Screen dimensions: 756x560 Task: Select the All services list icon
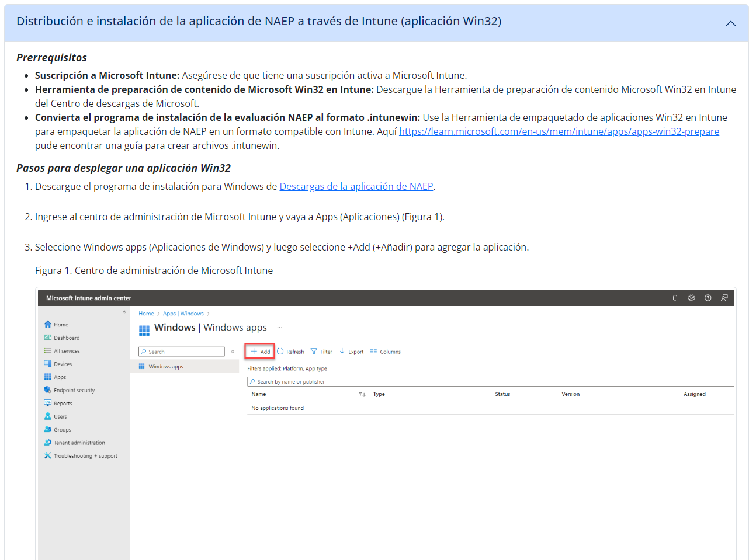(x=48, y=350)
